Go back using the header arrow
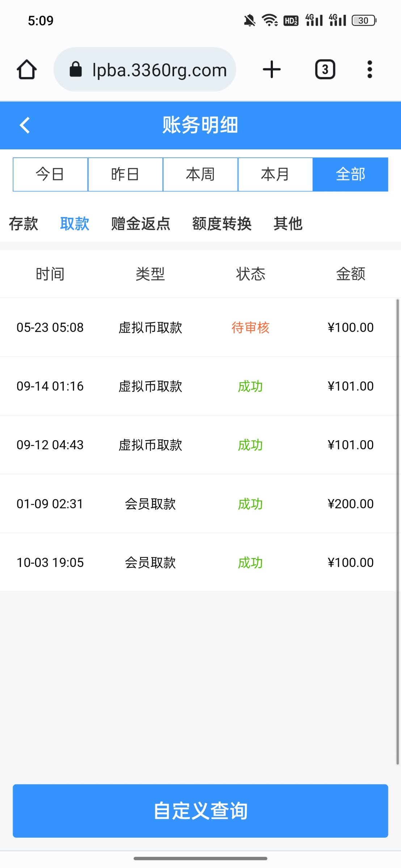The width and height of the screenshot is (401, 868). pyautogui.click(x=25, y=125)
